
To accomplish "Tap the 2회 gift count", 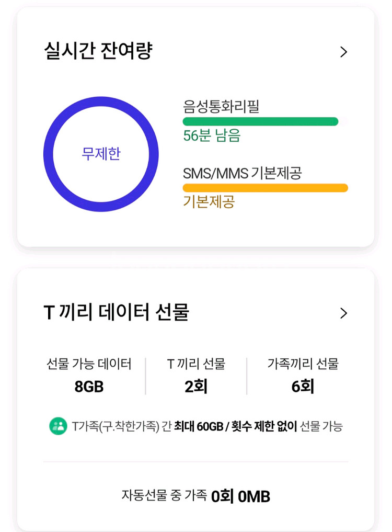I will [196, 387].
